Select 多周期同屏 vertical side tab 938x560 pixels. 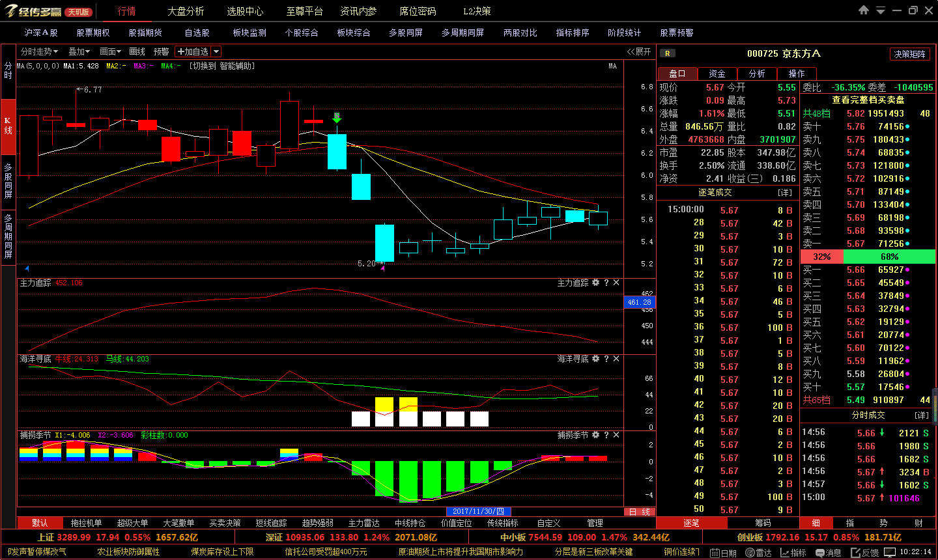(x=8, y=236)
